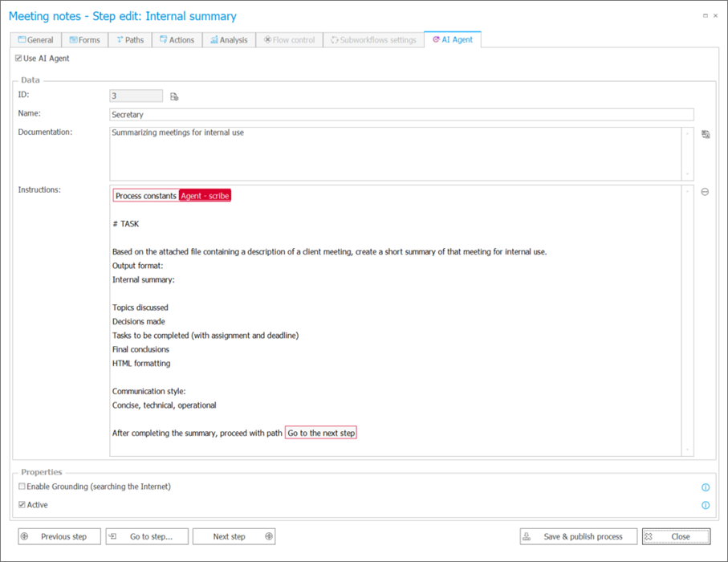Click the circle icon beside Instructions box
Screen dimensions: 728x562
click(705, 192)
